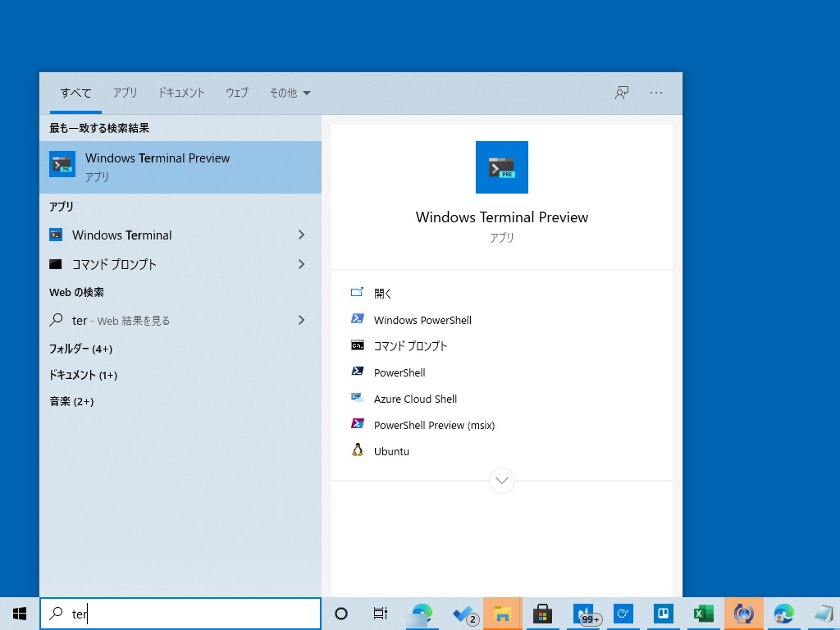This screenshot has height=630, width=840.
Task: Expand the その他 filter dropdown
Action: pyautogui.click(x=289, y=93)
